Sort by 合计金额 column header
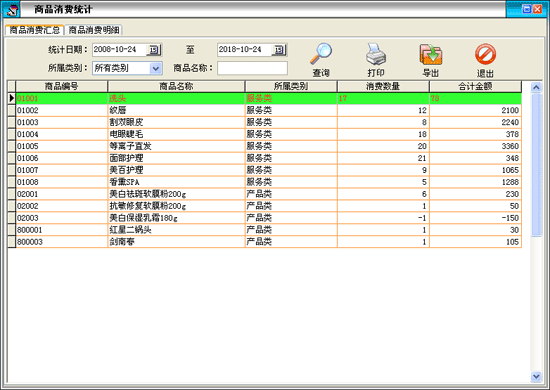This screenshot has width=550, height=390. [475, 86]
